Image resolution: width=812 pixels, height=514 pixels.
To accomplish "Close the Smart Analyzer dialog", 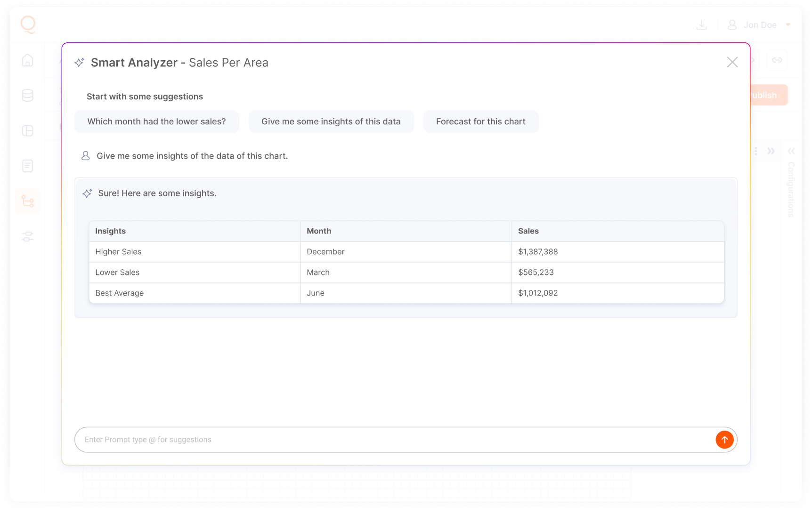I will 732,62.
